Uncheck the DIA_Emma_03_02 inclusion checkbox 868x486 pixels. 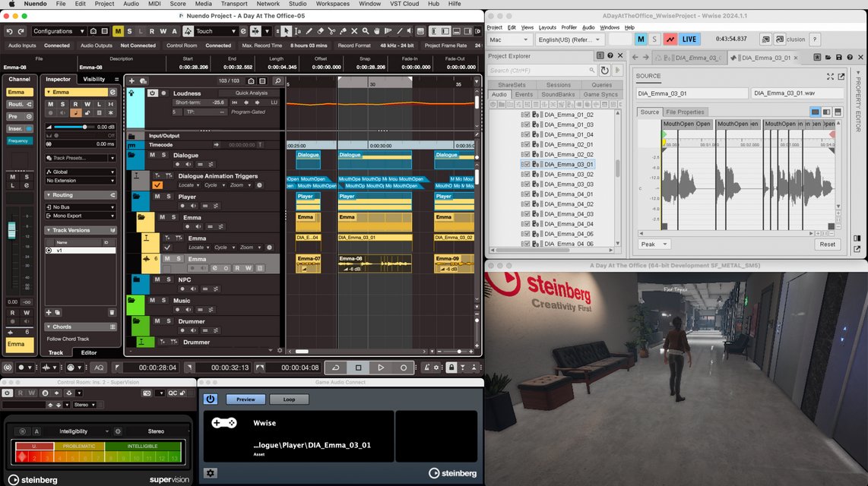(526, 174)
